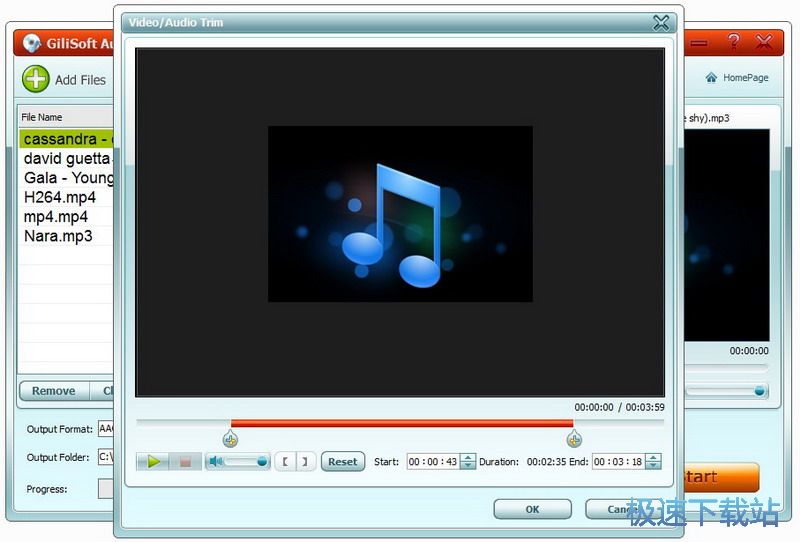This screenshot has height=542, width=800.
Task: Mute audio with the speaker icon
Action: 214,461
